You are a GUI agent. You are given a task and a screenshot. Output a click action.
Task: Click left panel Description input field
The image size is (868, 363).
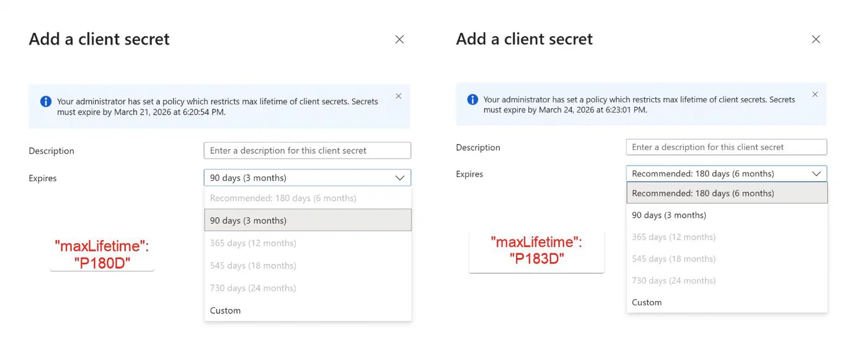(308, 150)
